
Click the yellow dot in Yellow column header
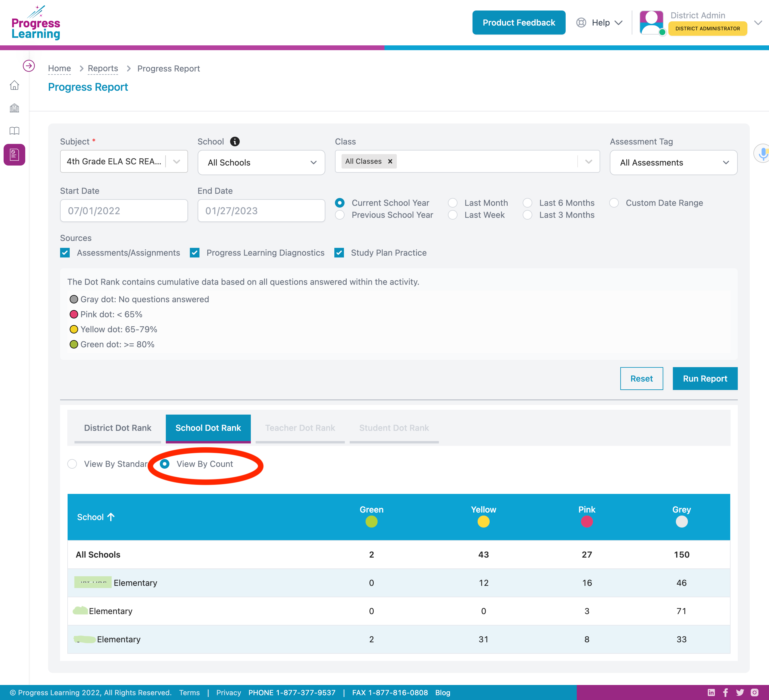483,522
